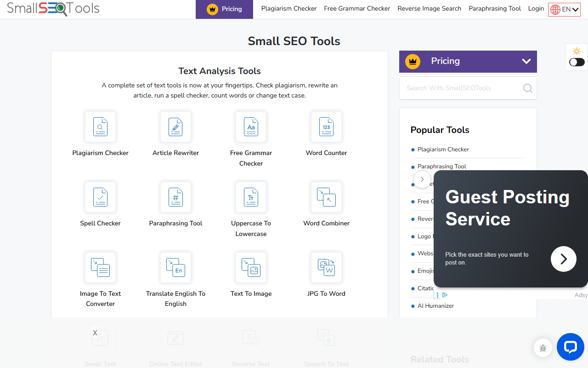Open the Plagiarism Checker tool icon

pos(100,126)
